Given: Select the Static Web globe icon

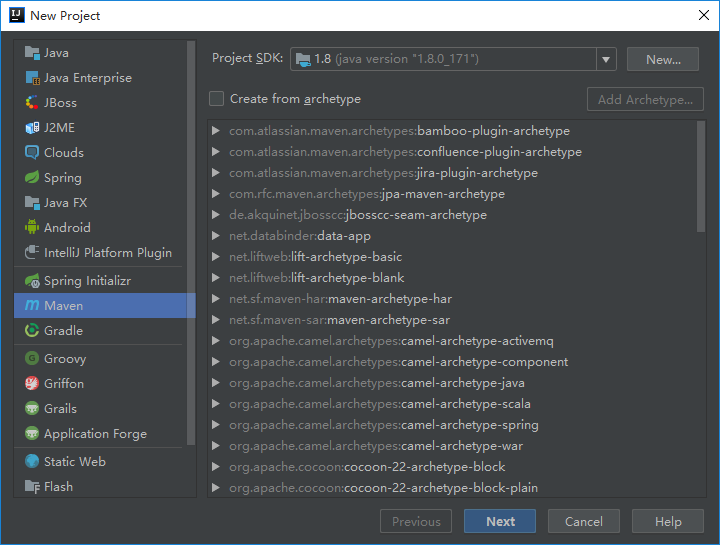Looking at the screenshot, I should pos(32,461).
